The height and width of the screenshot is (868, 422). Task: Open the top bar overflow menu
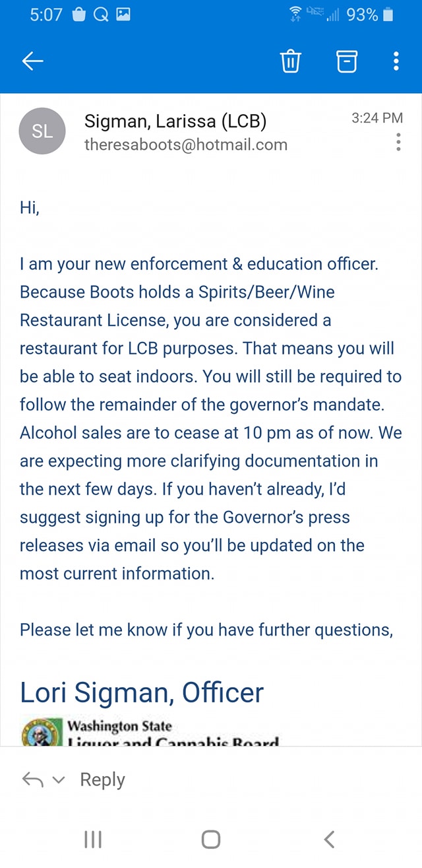point(396,61)
